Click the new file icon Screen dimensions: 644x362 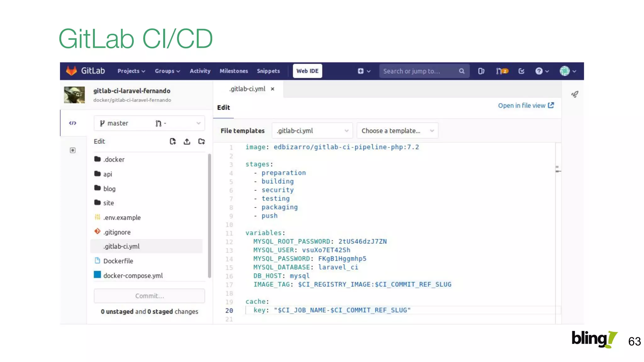173,141
